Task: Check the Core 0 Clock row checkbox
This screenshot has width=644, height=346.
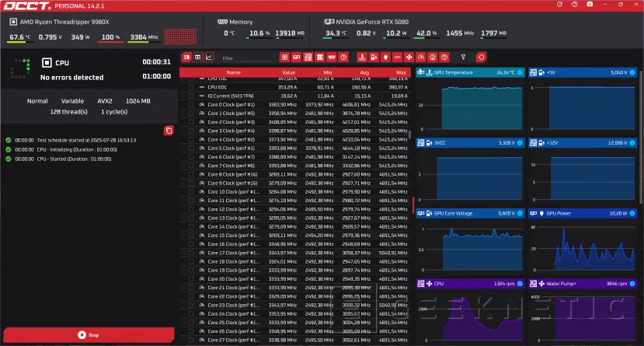Action: click(191, 105)
